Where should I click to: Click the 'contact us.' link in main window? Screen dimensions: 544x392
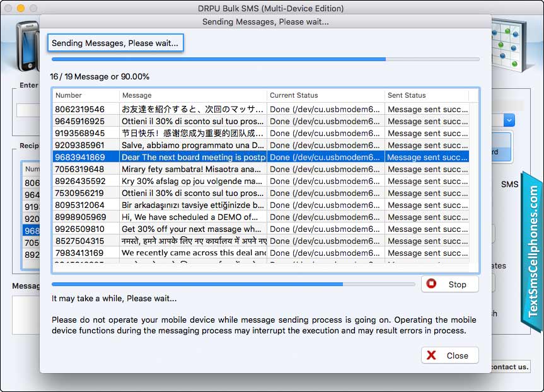click(510, 367)
